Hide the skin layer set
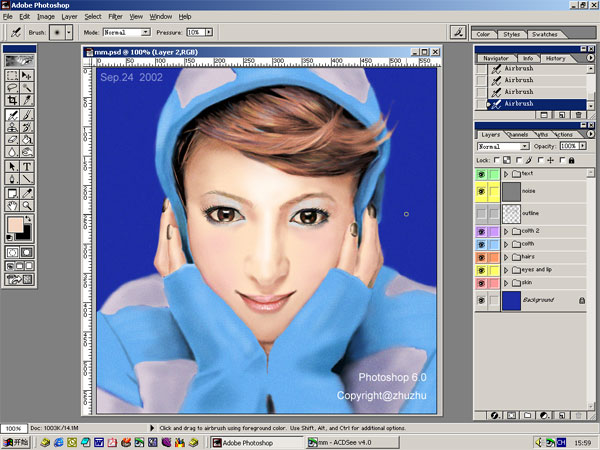This screenshot has width=600, height=450. pyautogui.click(x=481, y=283)
